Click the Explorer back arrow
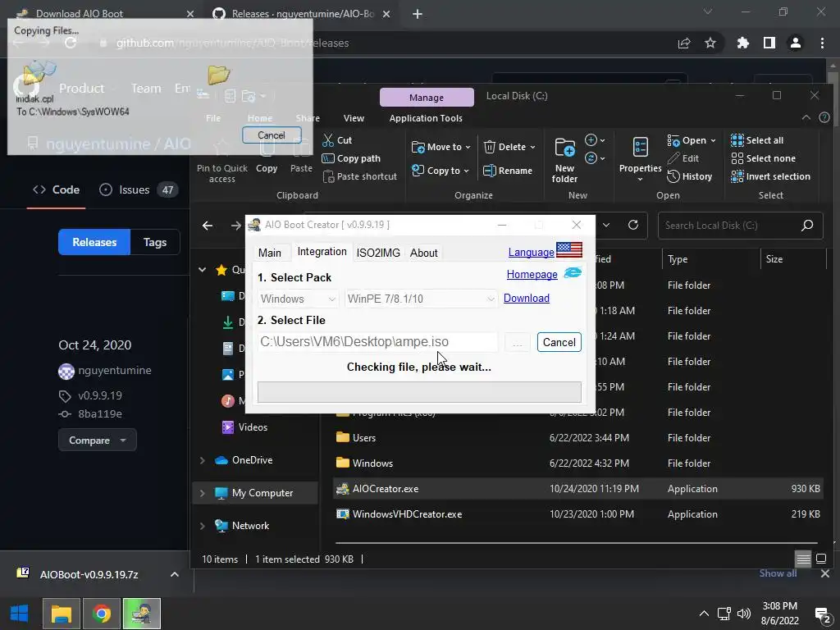840x630 pixels. coord(208,226)
